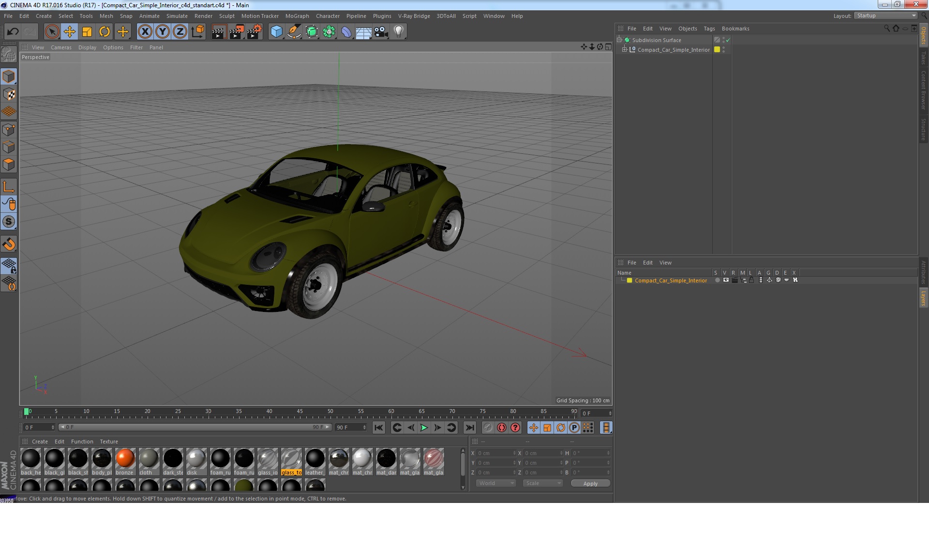Open the viewport Cameras menu
Screen dimensions: 929x560
pyautogui.click(x=61, y=47)
